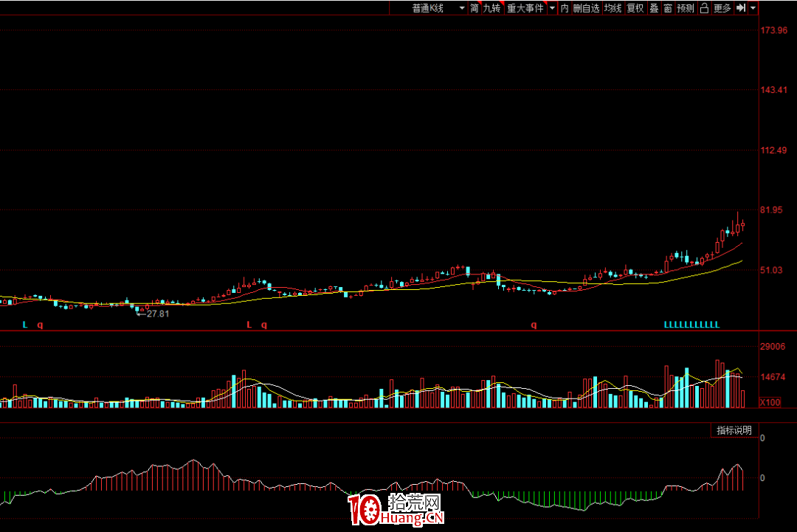Select the 复权 toolbar option
This screenshot has height=532, width=797.
(x=635, y=8)
